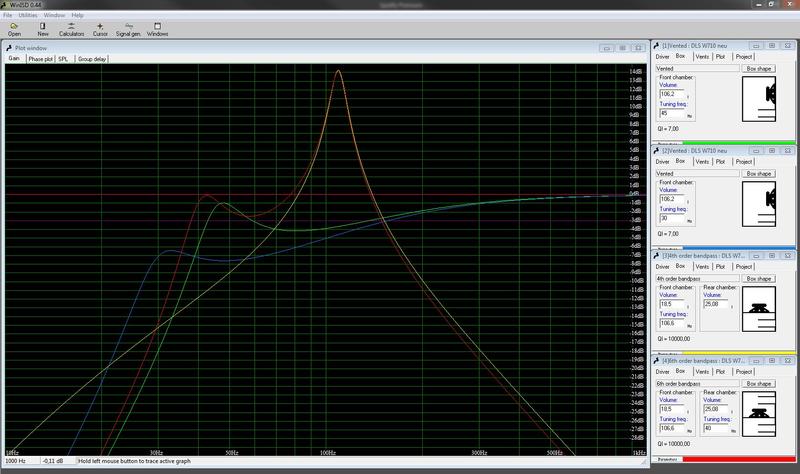Click the '4th order bandpass' box type field
The image size is (800, 474).
tap(697, 279)
